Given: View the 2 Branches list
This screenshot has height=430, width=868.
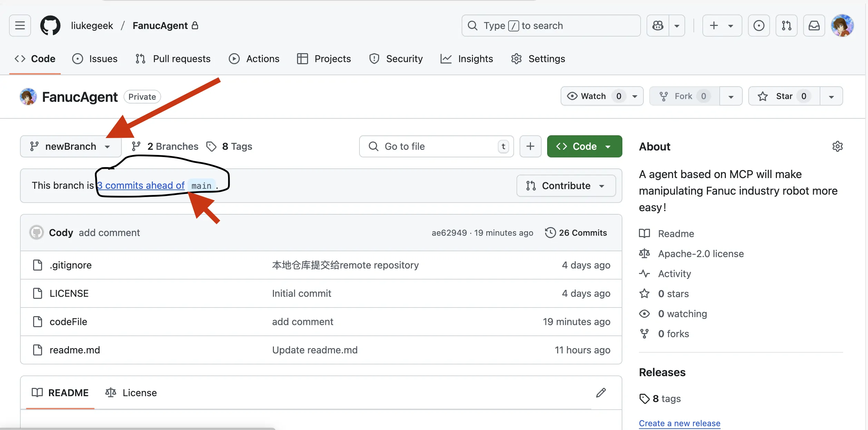Looking at the screenshot, I should pos(165,146).
